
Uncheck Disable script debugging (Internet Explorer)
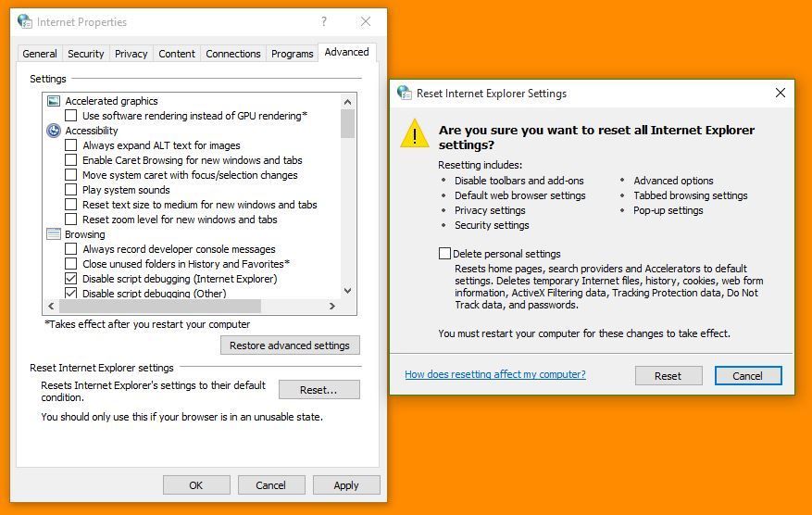click(71, 279)
